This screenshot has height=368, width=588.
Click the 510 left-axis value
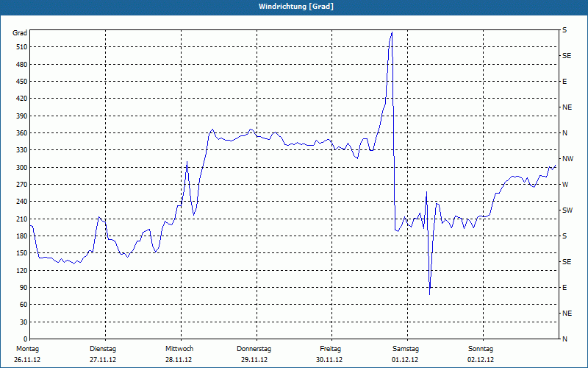pyautogui.click(x=22, y=47)
